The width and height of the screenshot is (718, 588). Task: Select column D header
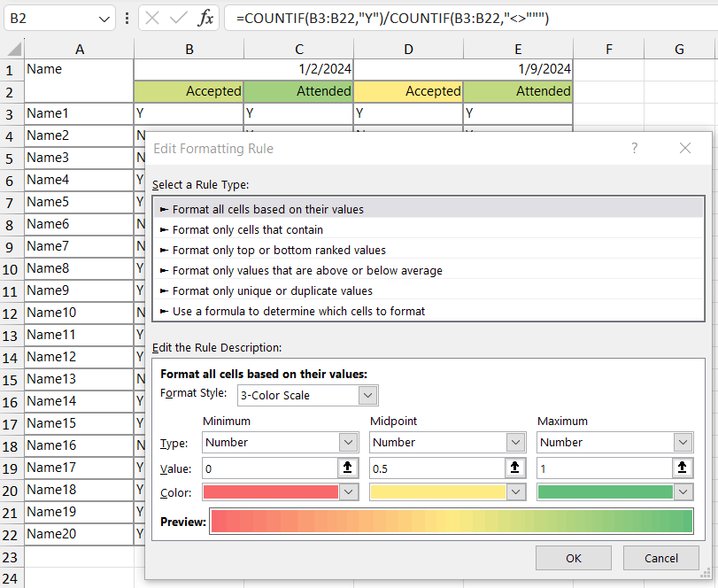tap(408, 49)
